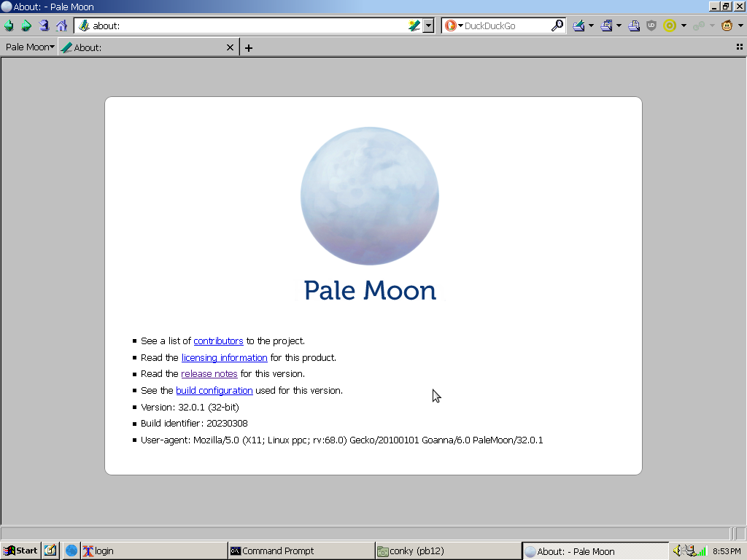The image size is (747, 560).
Task: Select the About: tab
Action: coord(147,47)
